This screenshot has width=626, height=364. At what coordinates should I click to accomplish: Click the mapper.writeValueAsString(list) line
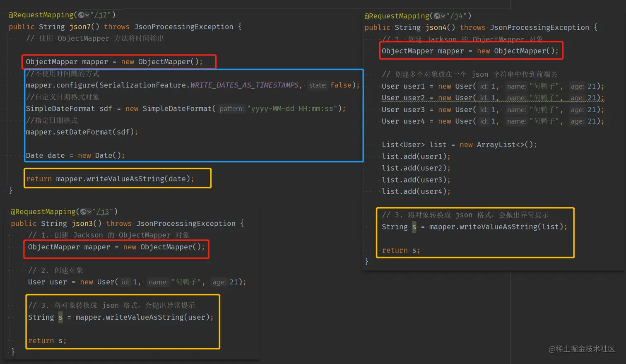click(474, 227)
